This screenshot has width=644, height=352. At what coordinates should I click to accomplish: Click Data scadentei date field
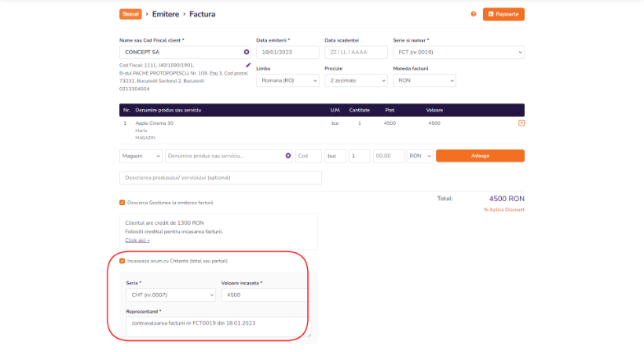pos(356,52)
